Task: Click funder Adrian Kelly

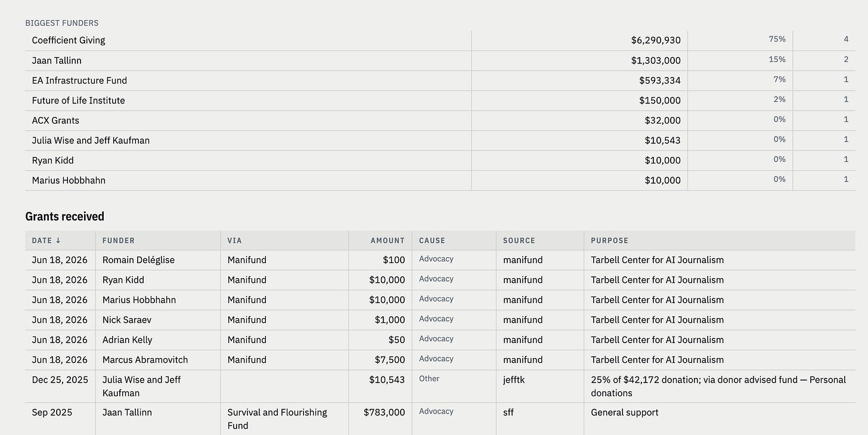Action: tap(128, 340)
